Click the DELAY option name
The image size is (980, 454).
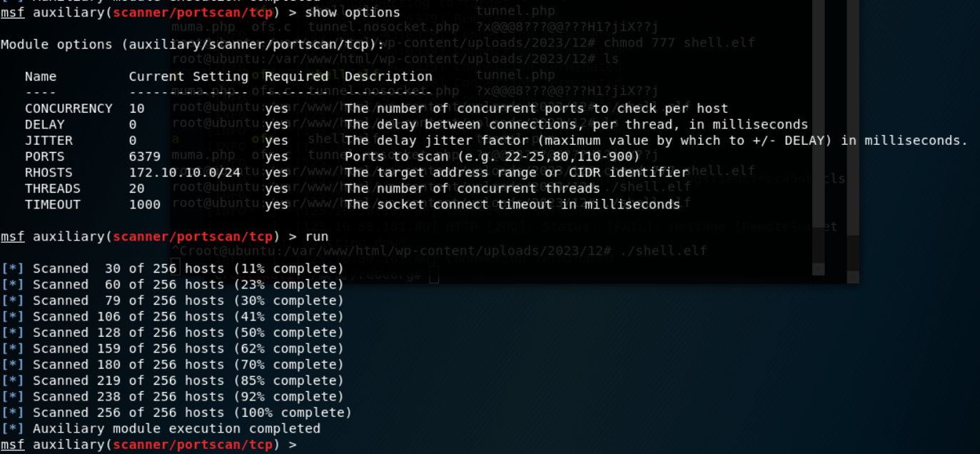click(x=44, y=125)
